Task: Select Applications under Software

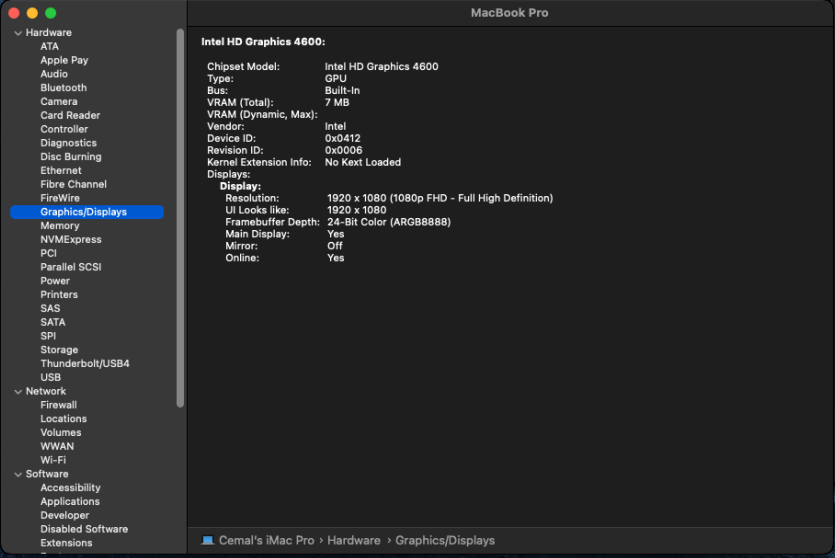Action: [70, 502]
